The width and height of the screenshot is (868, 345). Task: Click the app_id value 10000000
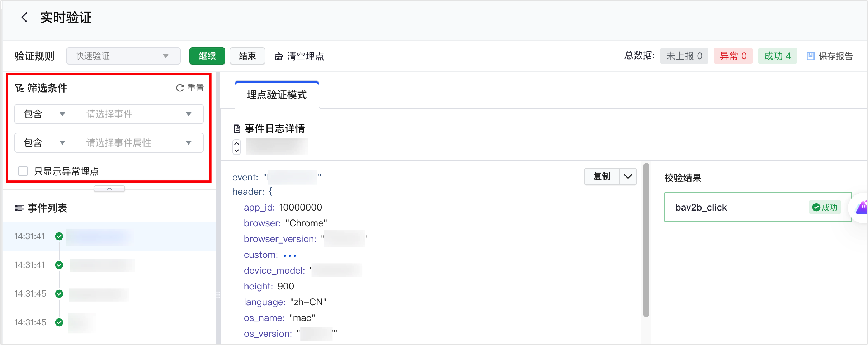tap(301, 207)
